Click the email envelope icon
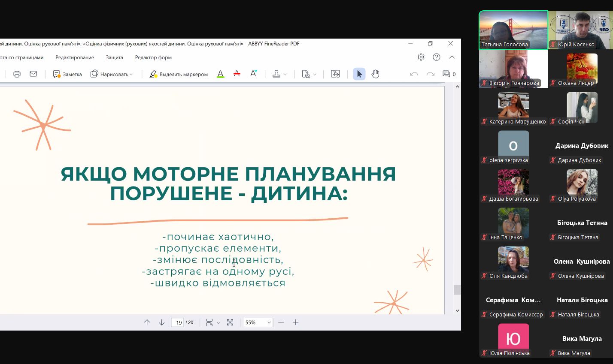Image resolution: width=613 pixels, height=364 pixels. point(33,74)
